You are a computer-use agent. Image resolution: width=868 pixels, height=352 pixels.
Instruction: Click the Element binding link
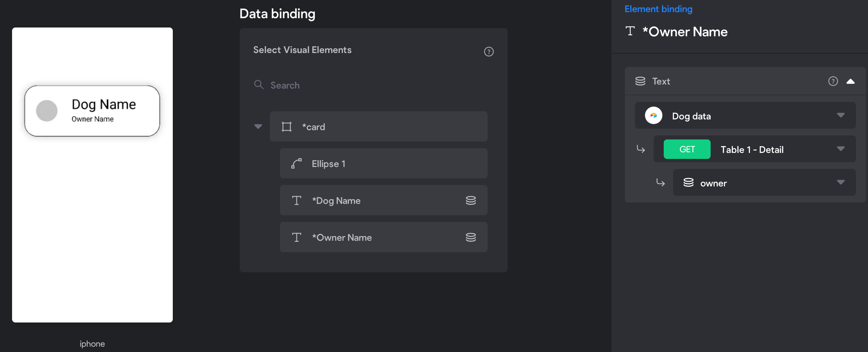(658, 9)
